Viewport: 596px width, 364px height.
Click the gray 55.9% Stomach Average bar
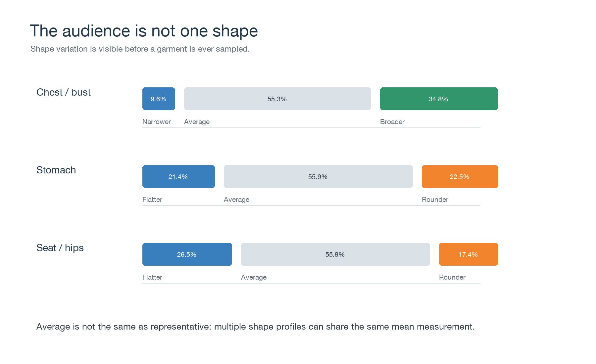318,176
